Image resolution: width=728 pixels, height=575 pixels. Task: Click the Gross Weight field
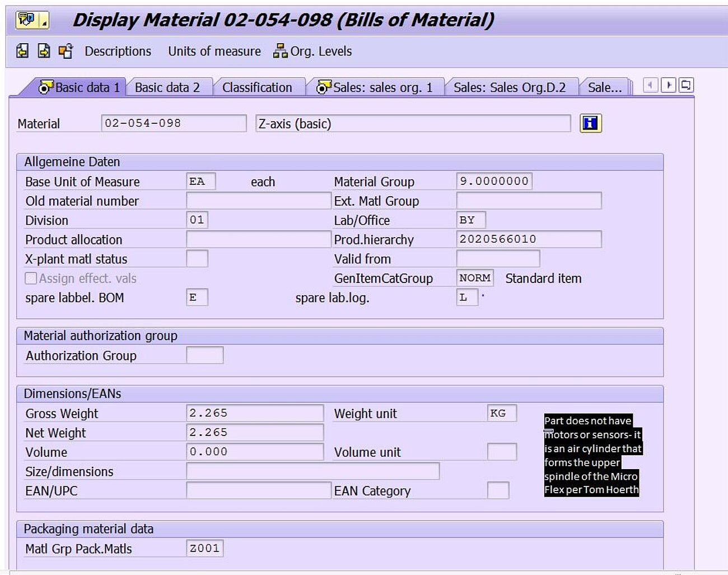255,413
